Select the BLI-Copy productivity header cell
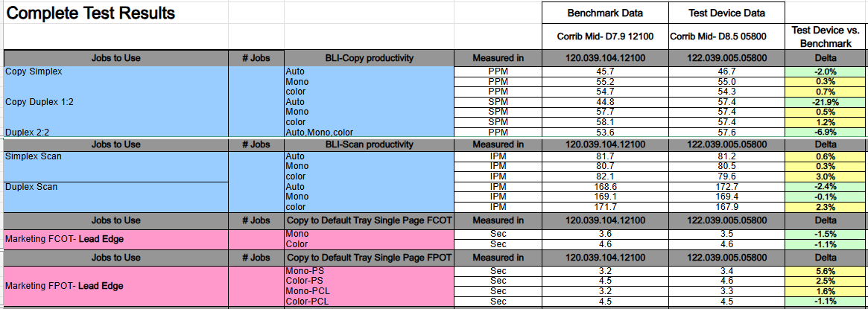 pyautogui.click(x=370, y=58)
